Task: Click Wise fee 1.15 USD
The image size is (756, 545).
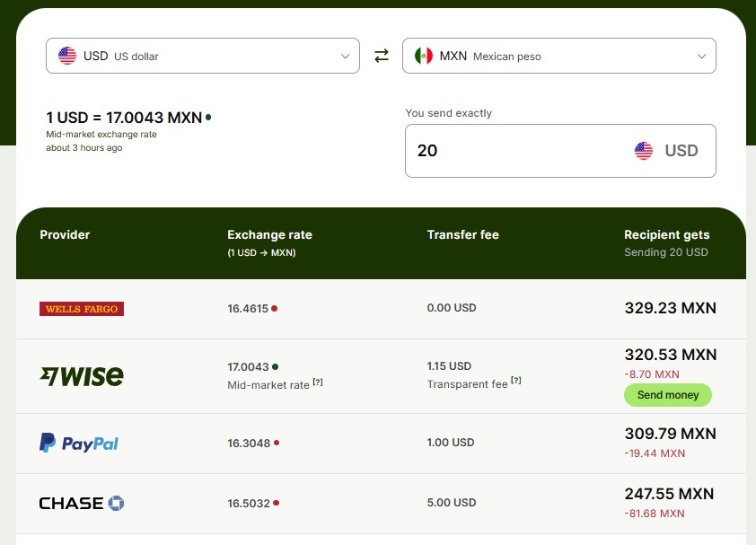Action: click(449, 366)
